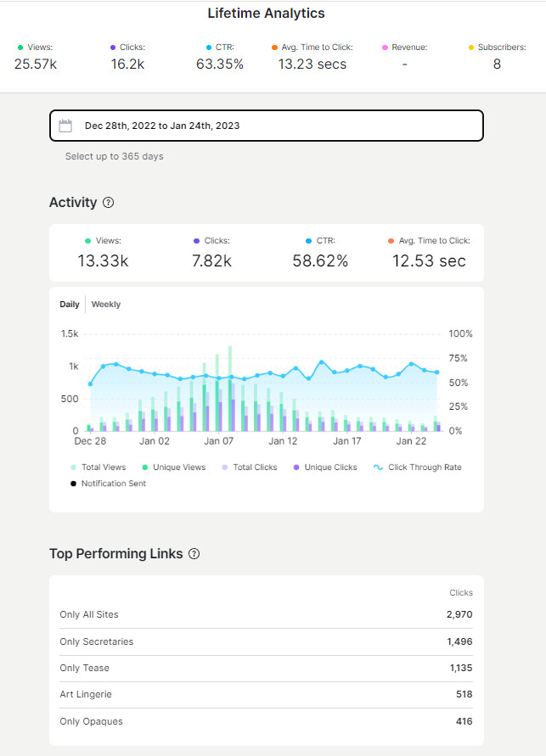Viewport: 546px width, 756px height.
Task: Switch to the Weekly chart tab
Action: [x=106, y=305]
